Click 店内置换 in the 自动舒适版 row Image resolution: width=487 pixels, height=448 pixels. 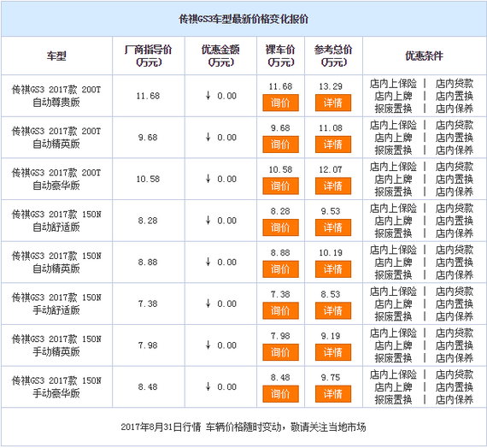[x=455, y=221]
